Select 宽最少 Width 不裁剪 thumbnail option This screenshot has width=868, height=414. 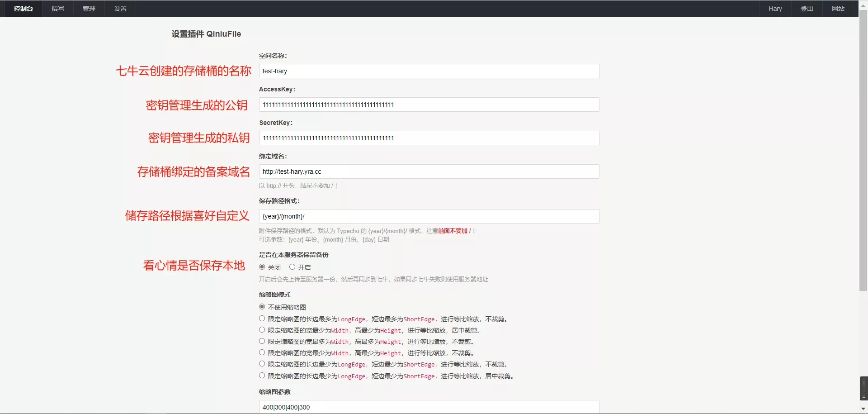pyautogui.click(x=262, y=352)
